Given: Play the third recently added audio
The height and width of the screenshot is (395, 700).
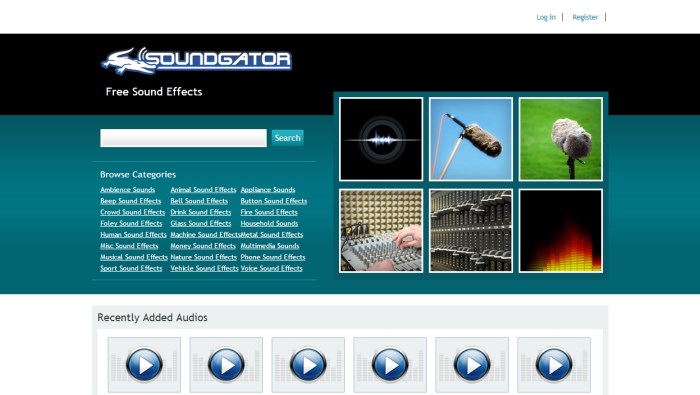Looking at the screenshot, I should point(308,365).
